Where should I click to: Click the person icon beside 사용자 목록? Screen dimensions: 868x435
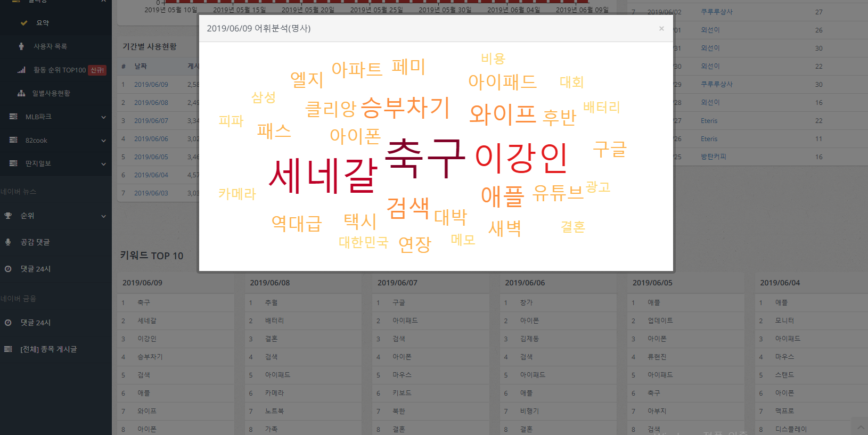pos(21,46)
